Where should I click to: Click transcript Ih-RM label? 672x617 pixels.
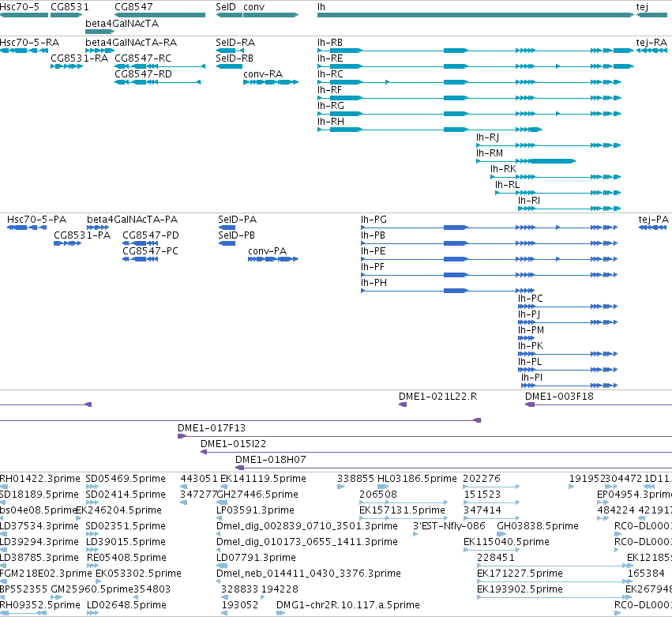490,153
